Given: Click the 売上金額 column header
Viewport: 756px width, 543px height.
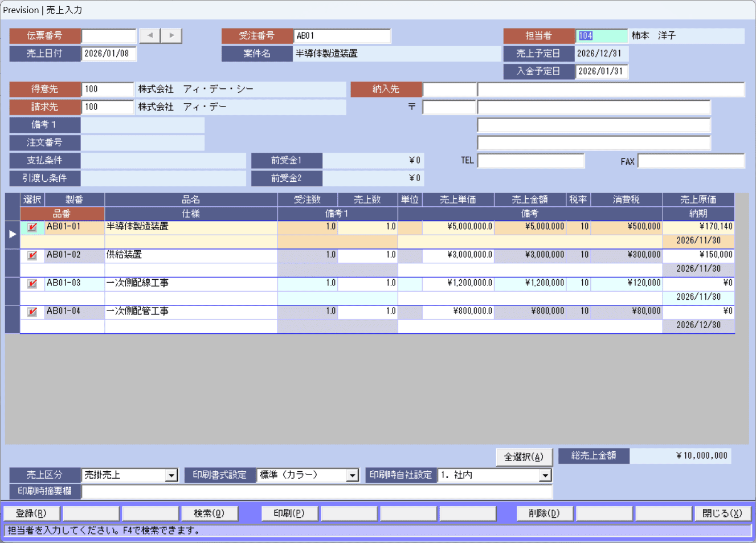Looking at the screenshot, I should click(530, 199).
